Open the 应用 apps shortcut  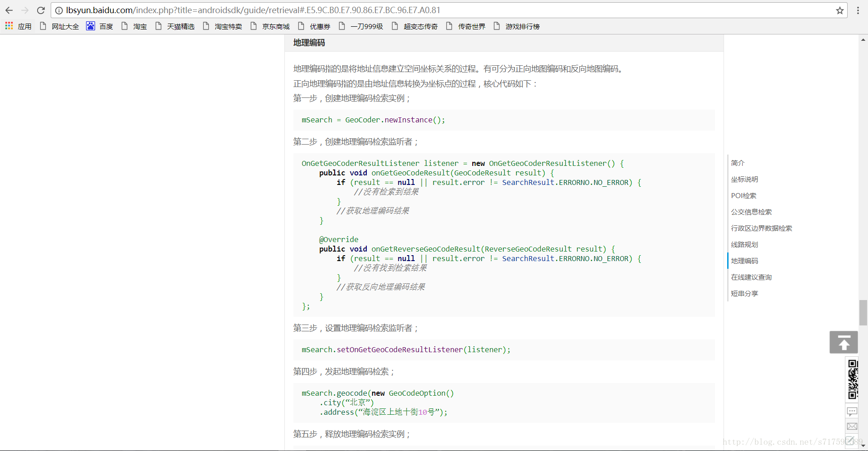coord(19,26)
